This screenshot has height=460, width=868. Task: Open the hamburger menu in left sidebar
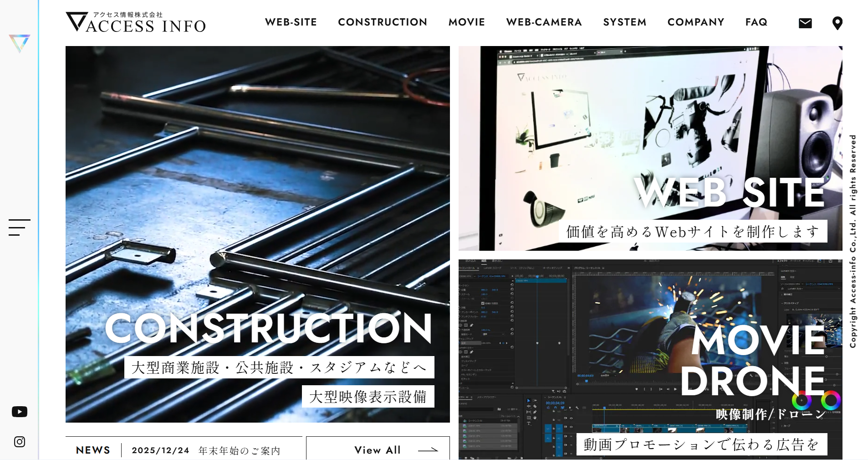click(20, 227)
